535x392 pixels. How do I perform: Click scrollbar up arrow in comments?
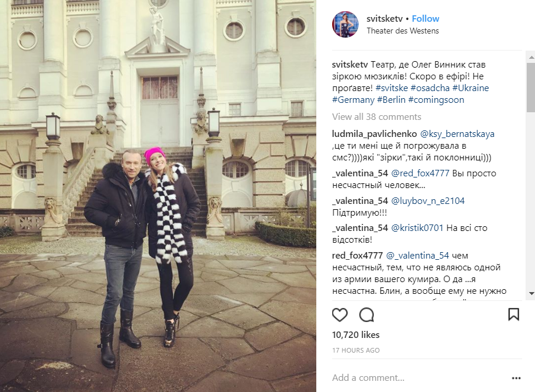tap(531, 58)
